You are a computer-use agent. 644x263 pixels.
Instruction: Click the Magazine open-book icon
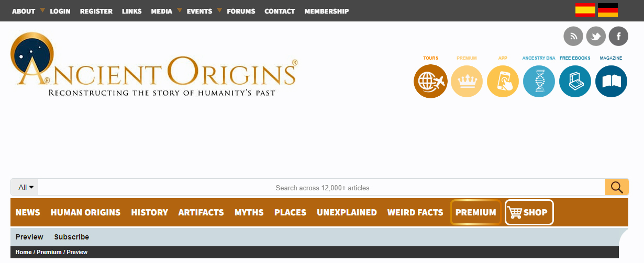[x=611, y=82]
